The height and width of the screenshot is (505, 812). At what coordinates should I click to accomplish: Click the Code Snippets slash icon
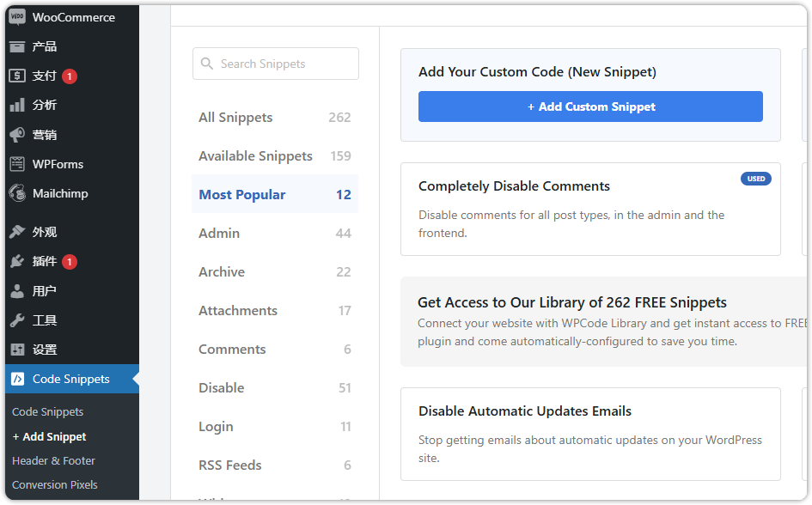point(17,379)
